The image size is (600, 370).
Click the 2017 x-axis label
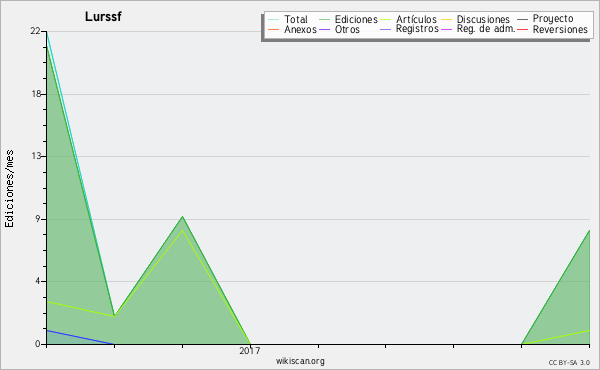coord(249,350)
